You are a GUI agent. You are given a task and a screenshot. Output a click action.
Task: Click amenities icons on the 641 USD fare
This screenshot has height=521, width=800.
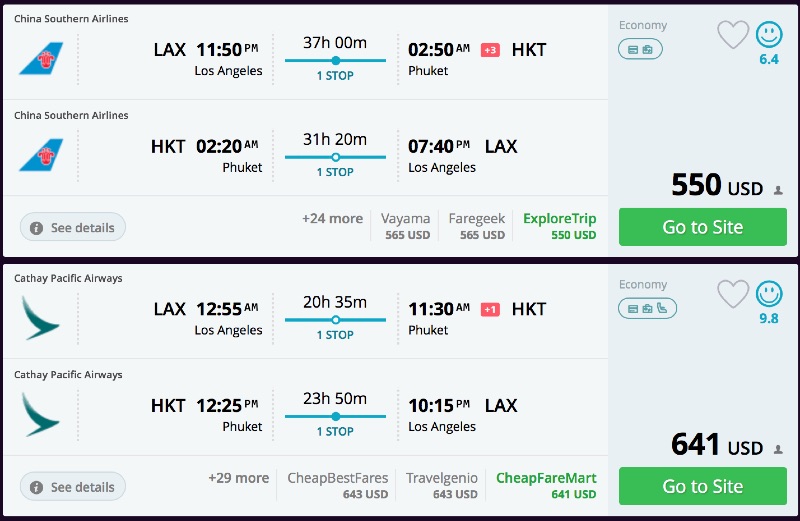click(647, 308)
